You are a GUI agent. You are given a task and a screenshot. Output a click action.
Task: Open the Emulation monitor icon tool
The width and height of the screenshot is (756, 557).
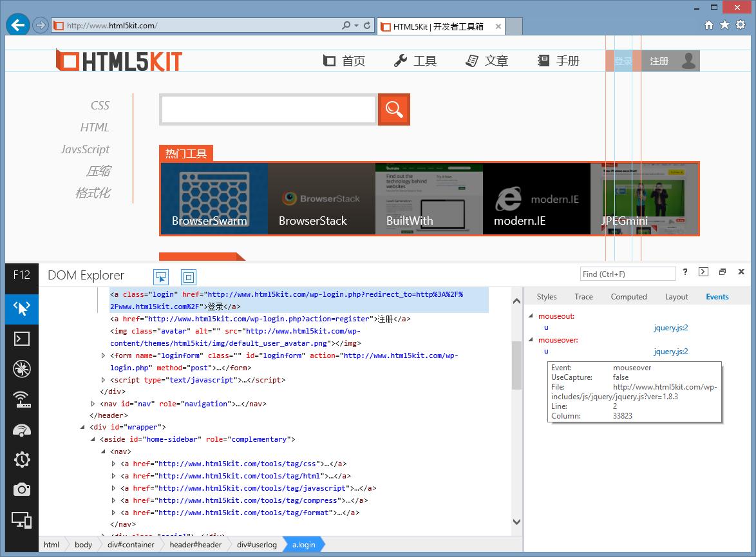click(x=22, y=520)
